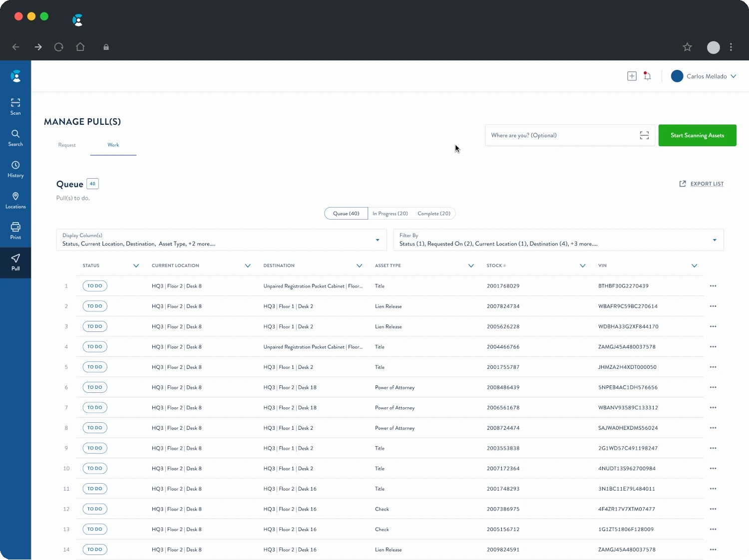Expand the Destination column chevron
Image resolution: width=749 pixels, height=560 pixels.
coord(359,266)
